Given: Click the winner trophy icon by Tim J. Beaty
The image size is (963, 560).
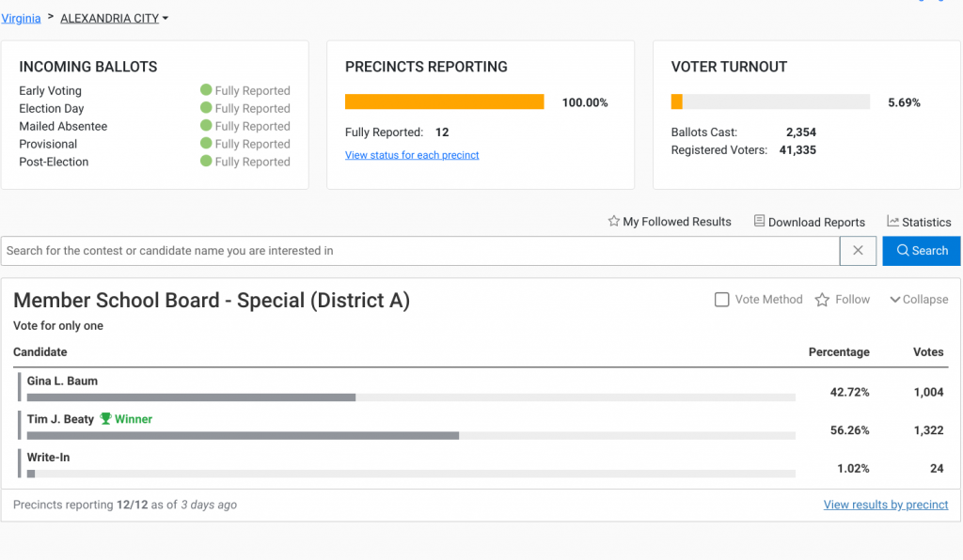Looking at the screenshot, I should click(105, 419).
